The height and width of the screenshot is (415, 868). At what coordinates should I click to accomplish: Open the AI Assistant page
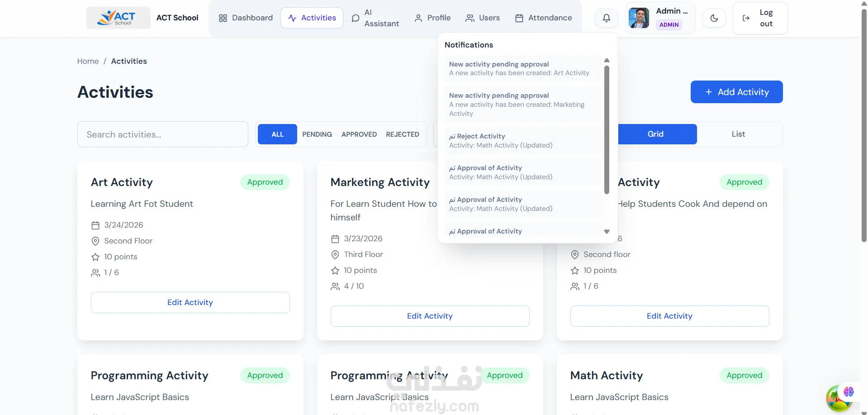tap(375, 18)
